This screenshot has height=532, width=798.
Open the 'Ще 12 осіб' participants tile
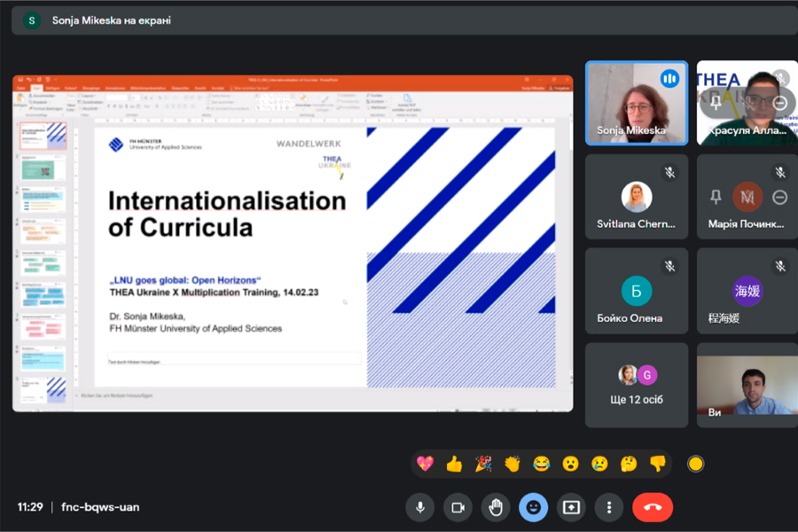(636, 385)
